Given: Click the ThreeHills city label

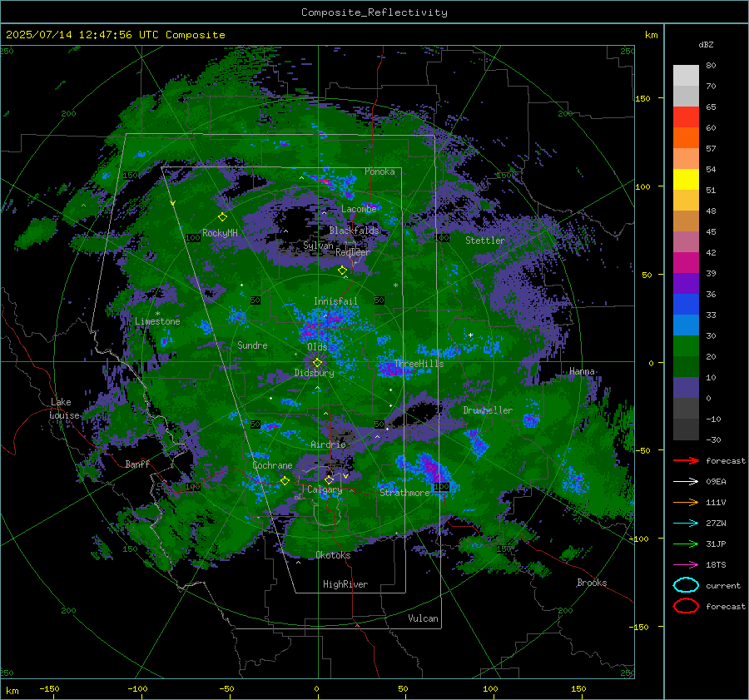Looking at the screenshot, I should [419, 364].
